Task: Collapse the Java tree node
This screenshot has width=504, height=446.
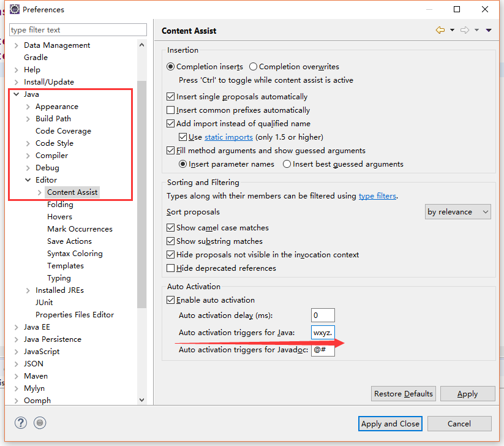Action: click(x=16, y=94)
